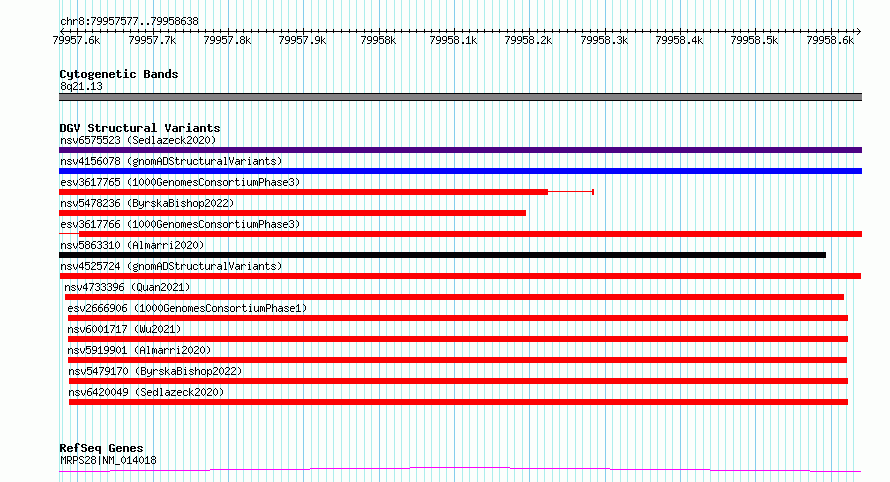Click the red nsv5478236 variant bar
The width and height of the screenshot is (890, 482).
tap(292, 213)
